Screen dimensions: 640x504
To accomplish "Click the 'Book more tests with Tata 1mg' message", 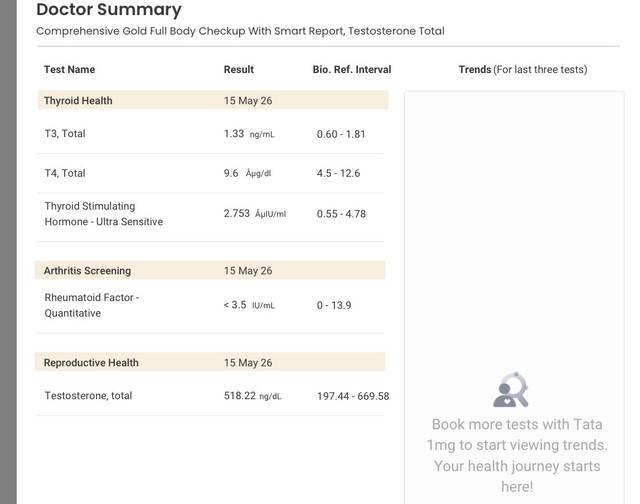I will (517, 455).
